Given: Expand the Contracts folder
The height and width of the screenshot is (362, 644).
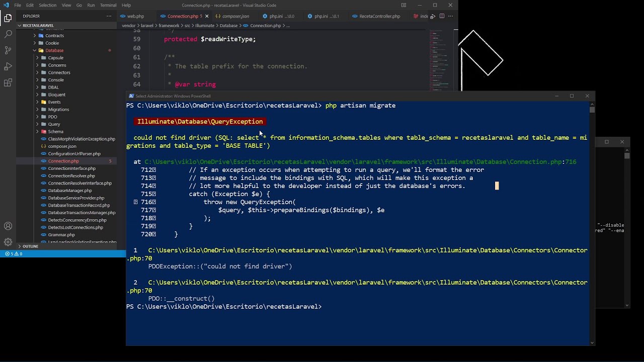Looking at the screenshot, I should pyautogui.click(x=54, y=36).
